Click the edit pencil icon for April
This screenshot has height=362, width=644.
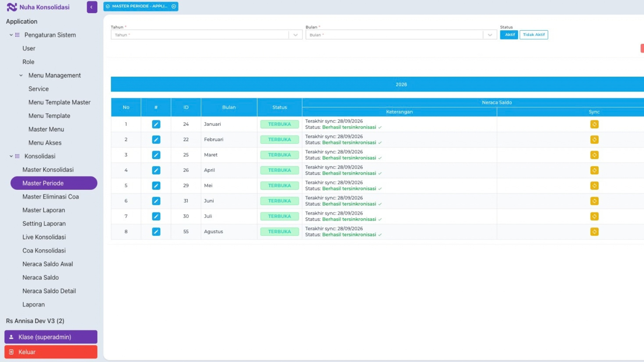click(x=156, y=170)
